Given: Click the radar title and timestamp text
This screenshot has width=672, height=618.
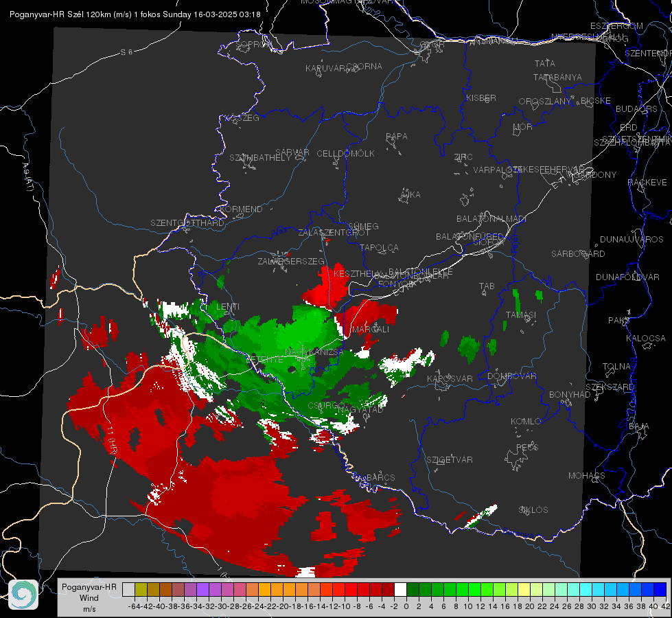Looking at the screenshot, I should coord(135,14).
